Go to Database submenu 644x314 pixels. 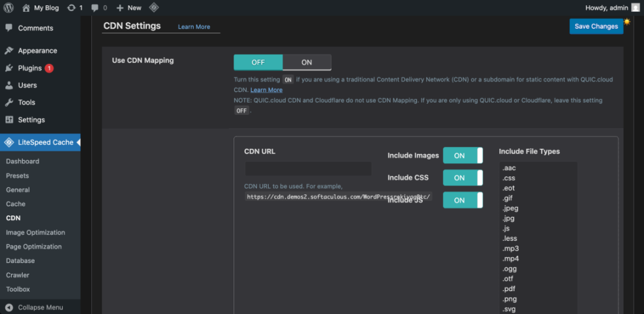coord(20,260)
